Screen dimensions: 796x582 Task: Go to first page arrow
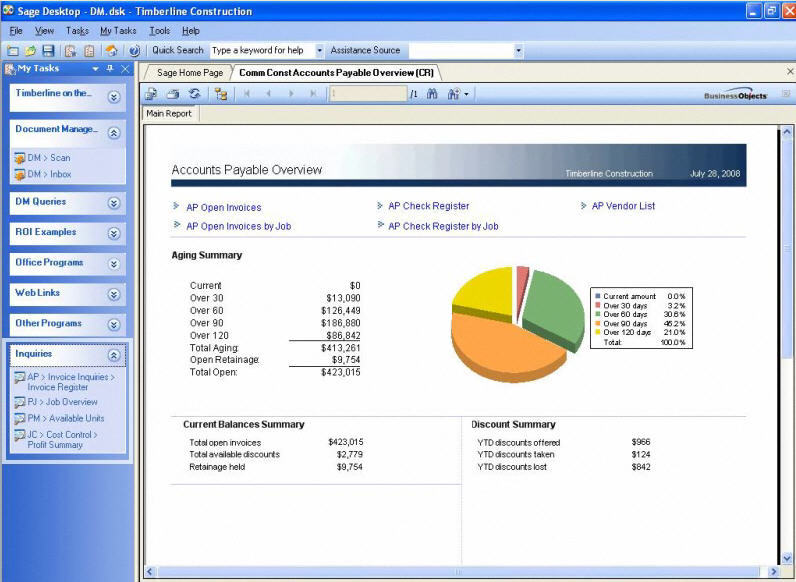[x=247, y=94]
